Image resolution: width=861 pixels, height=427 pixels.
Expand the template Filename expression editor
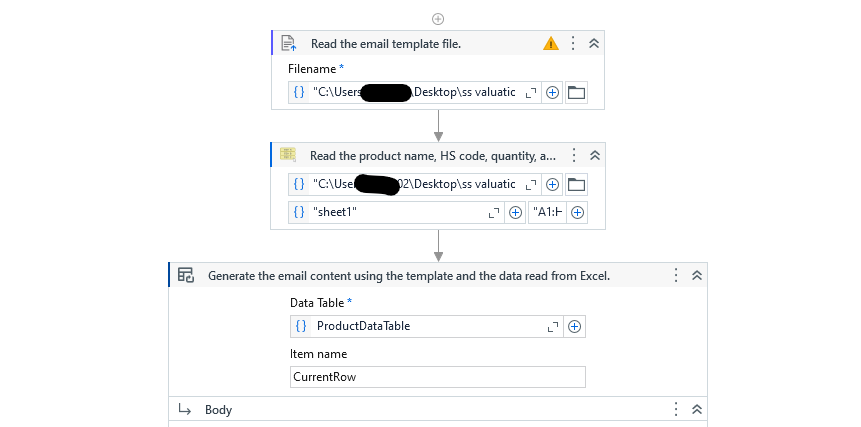click(531, 93)
